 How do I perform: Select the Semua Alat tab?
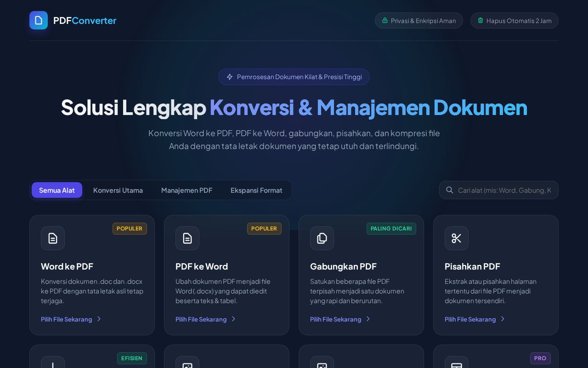[57, 190]
